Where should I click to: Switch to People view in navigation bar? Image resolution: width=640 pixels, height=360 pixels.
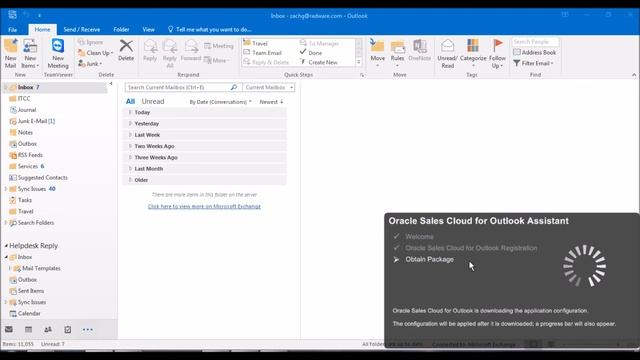click(48, 329)
